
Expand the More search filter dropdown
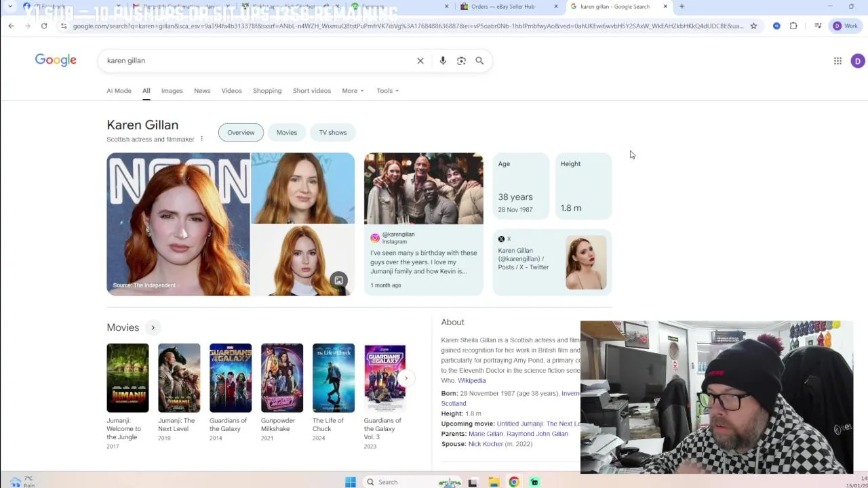coord(353,91)
